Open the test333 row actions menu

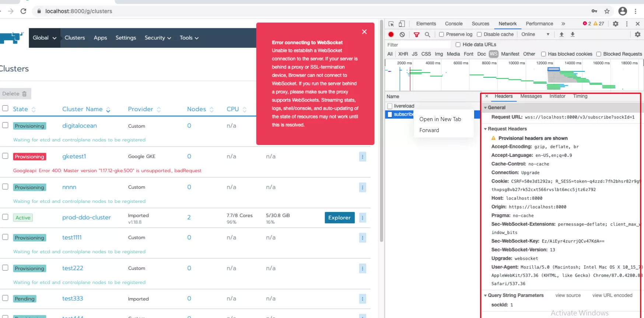pos(363,299)
